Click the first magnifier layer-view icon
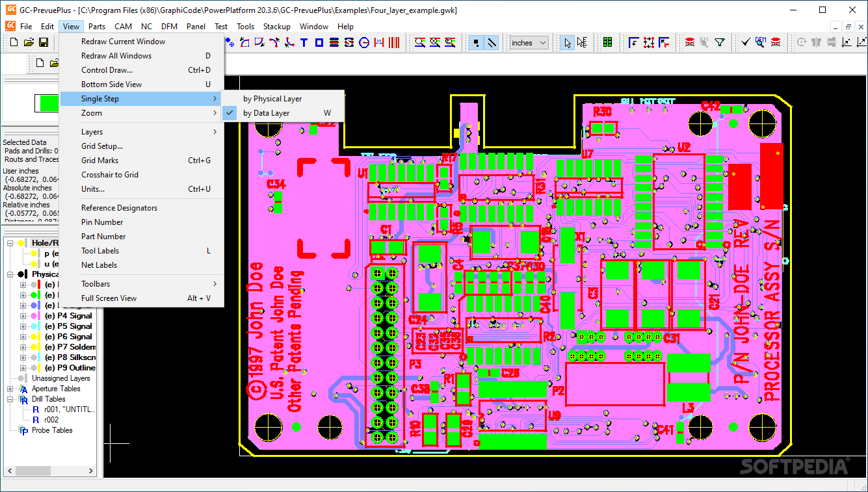Image resolution: width=868 pixels, height=492 pixels. tap(420, 43)
